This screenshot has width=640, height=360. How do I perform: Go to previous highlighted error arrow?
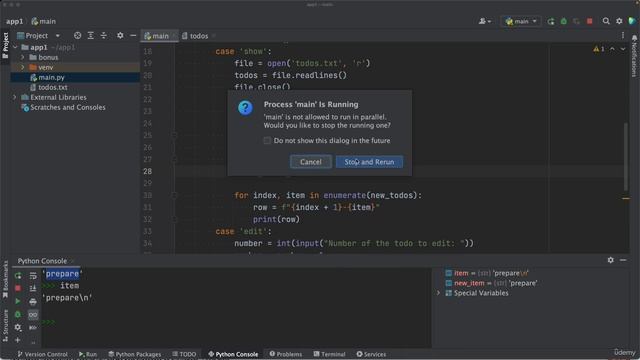(x=612, y=49)
